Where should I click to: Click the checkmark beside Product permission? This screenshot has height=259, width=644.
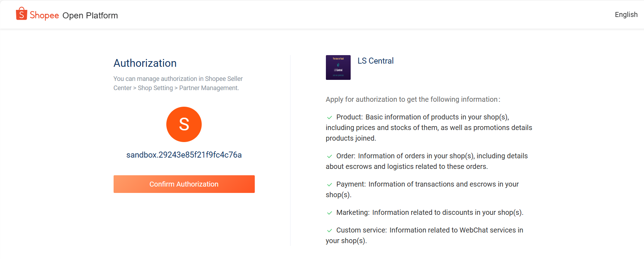[329, 117]
